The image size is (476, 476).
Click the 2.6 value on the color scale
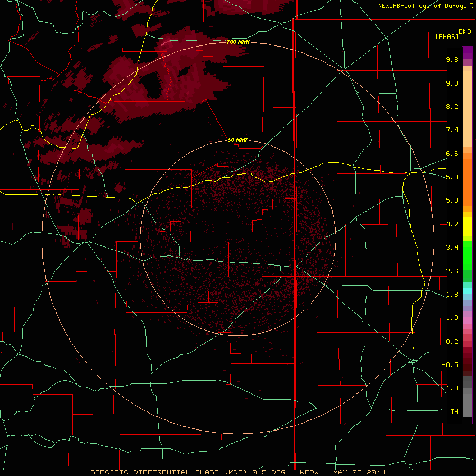[x=452, y=271]
